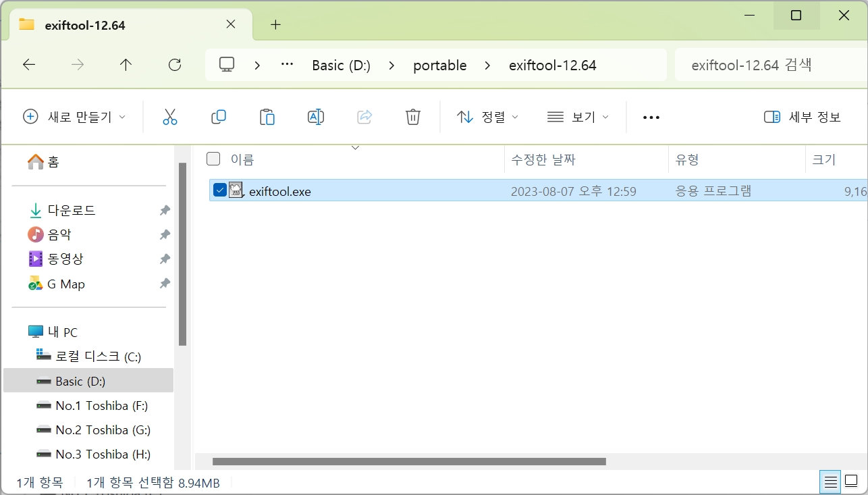This screenshot has height=495, width=868.
Task: Click exiftool-12.64 in the address bar
Action: pos(553,66)
